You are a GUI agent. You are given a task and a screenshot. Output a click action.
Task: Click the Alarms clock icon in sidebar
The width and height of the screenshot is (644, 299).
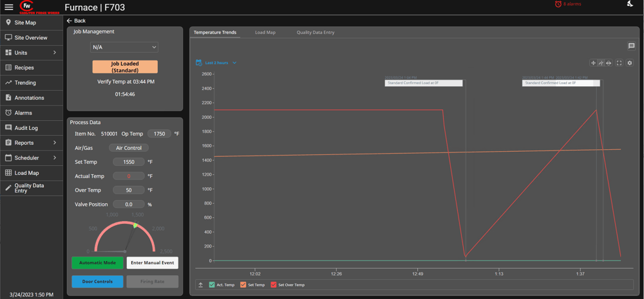point(8,113)
